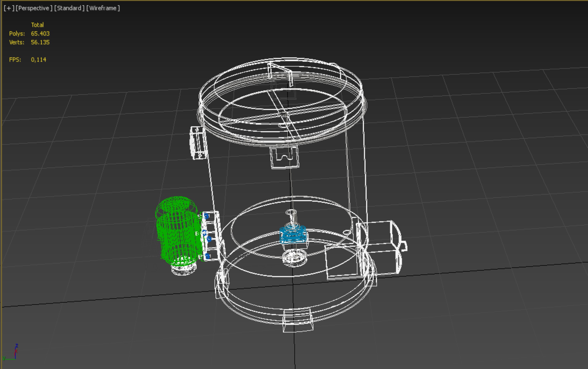Open the [Wireframe] display mode menu

click(x=103, y=8)
